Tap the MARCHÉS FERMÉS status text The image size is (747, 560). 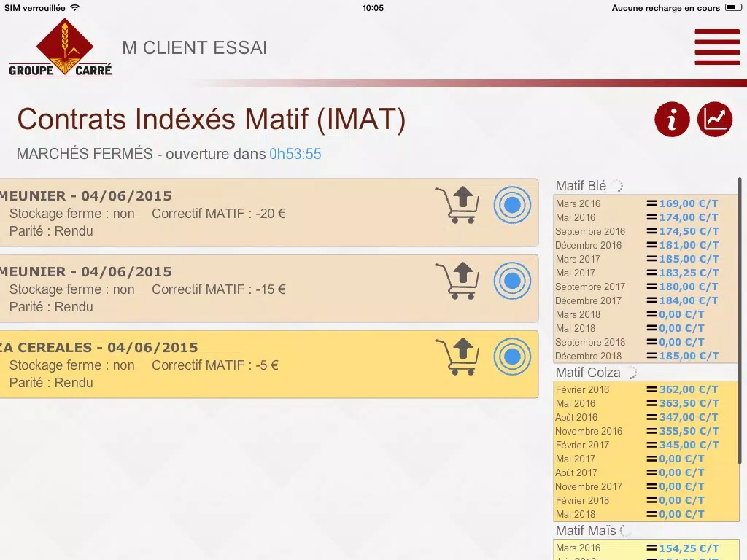click(x=85, y=154)
